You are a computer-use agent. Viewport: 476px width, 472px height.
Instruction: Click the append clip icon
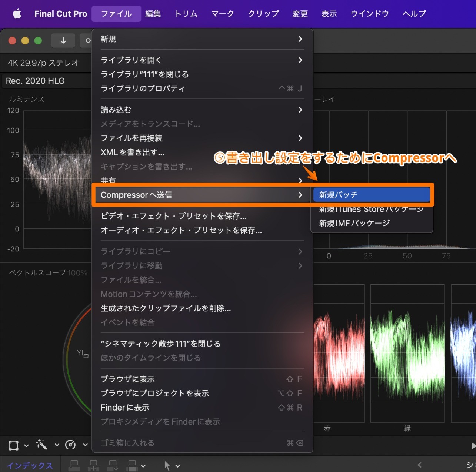coord(113,465)
